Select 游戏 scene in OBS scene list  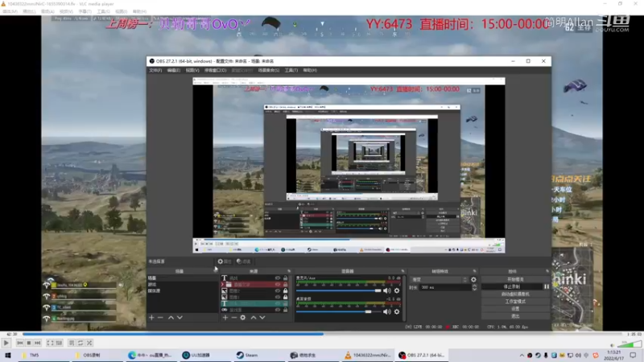point(183,285)
